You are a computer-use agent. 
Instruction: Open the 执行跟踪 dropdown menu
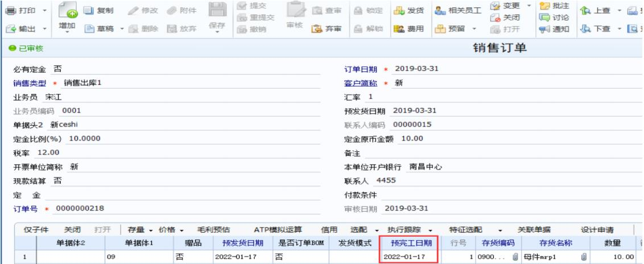tap(430, 230)
